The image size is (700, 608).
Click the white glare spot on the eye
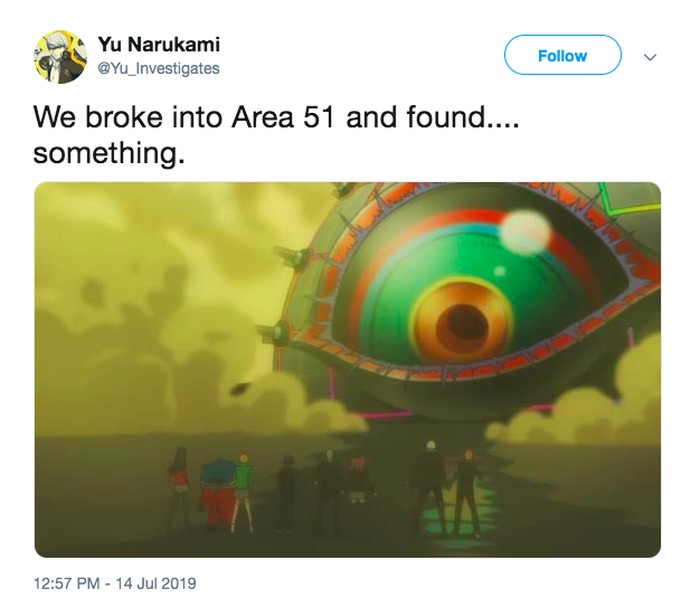pos(525,232)
